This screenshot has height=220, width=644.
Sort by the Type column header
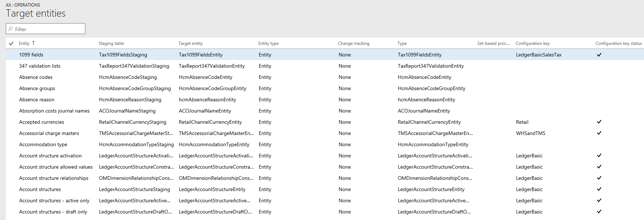click(x=402, y=43)
